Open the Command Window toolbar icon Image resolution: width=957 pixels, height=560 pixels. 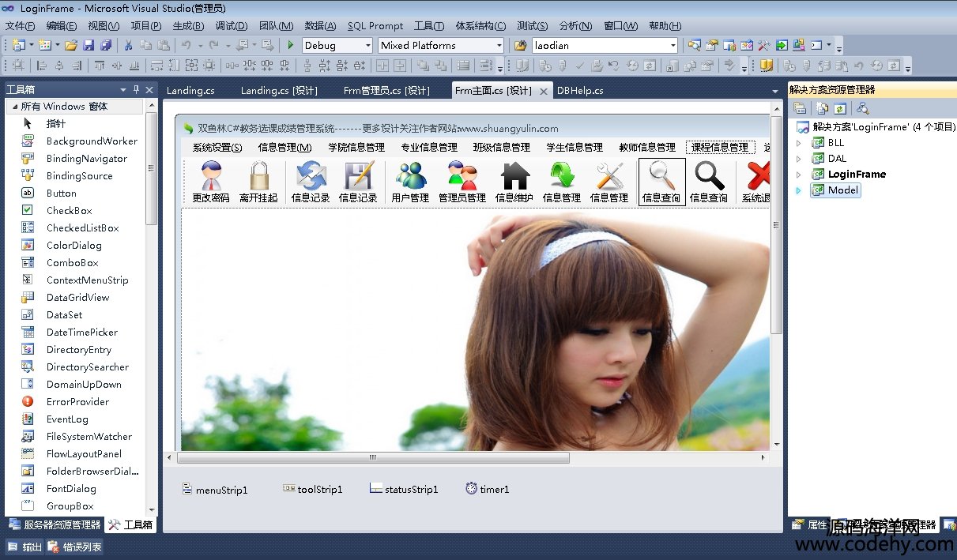click(816, 45)
